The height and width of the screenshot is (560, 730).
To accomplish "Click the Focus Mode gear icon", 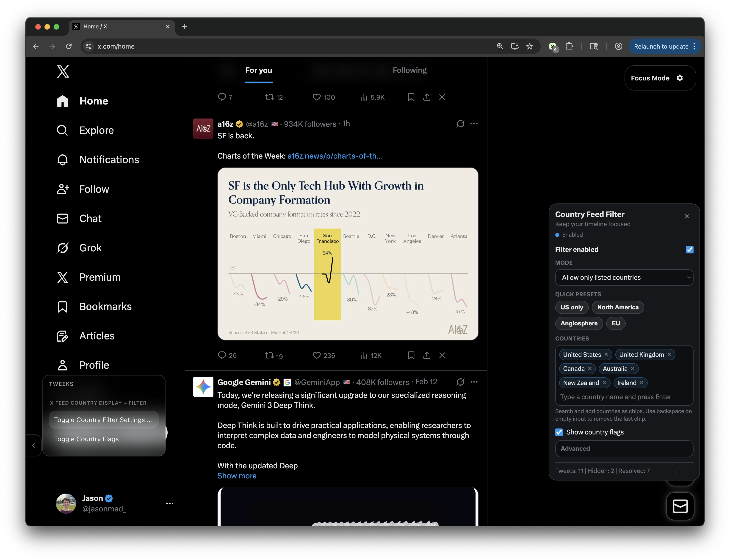I will (x=680, y=78).
